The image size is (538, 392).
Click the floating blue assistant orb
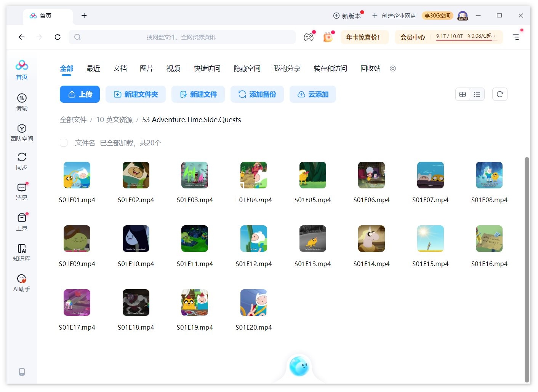point(299,366)
